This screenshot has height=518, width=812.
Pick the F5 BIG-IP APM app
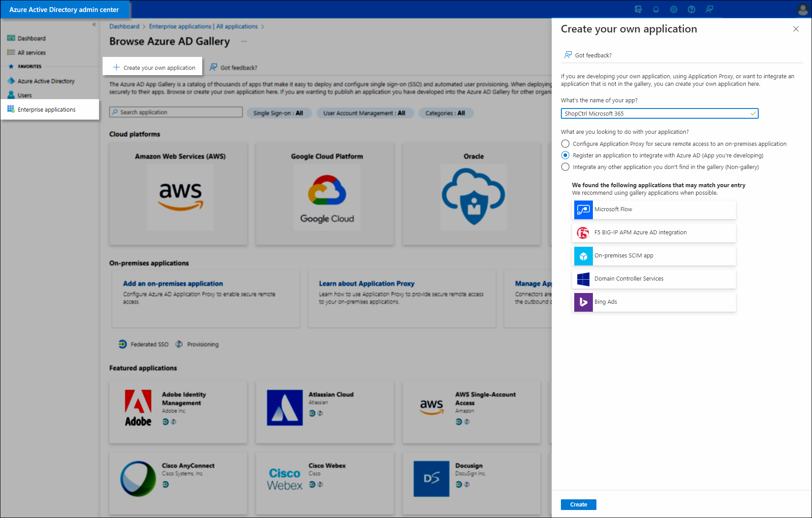tap(654, 233)
